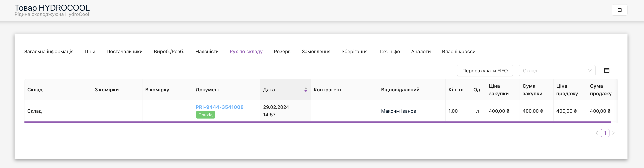
Task: Select the Постачальники tab
Action: [x=124, y=51]
